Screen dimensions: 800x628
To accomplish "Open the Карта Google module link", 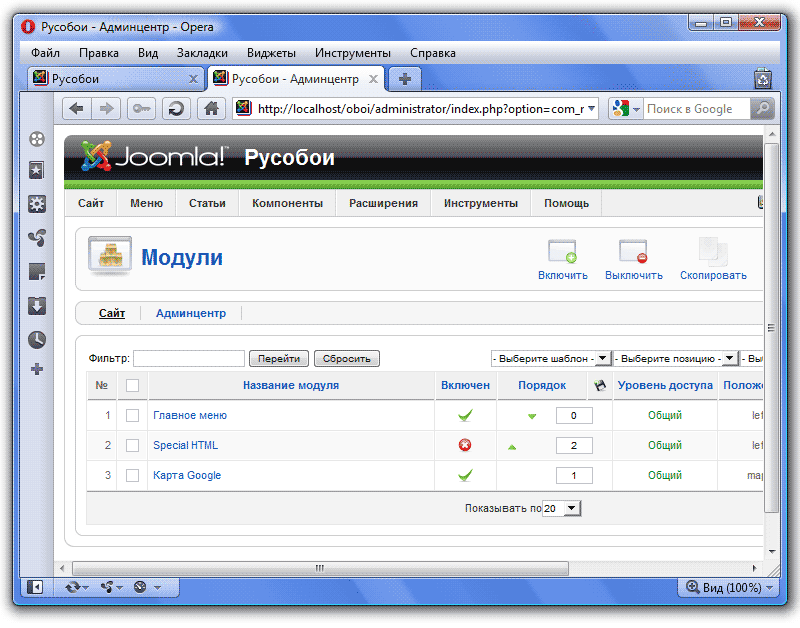I will point(187,475).
